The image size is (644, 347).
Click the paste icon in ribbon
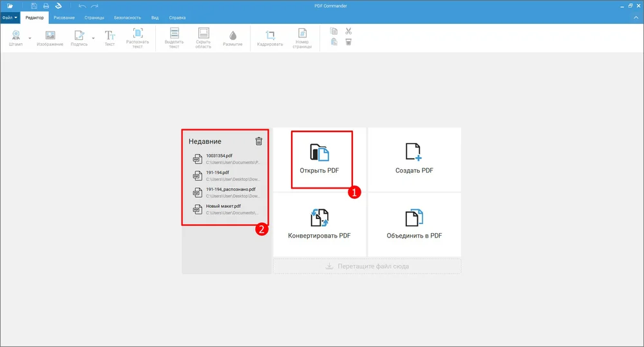(x=334, y=42)
